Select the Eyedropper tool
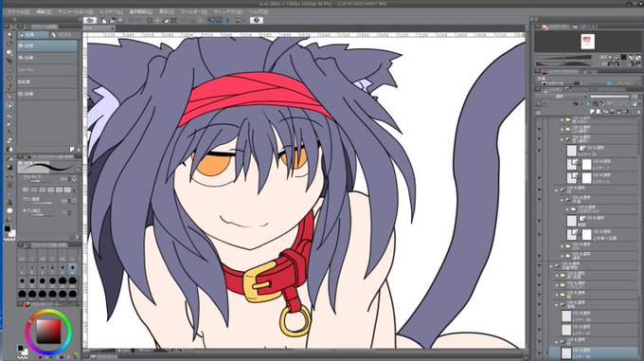This screenshot has width=644, height=361. coord(9,87)
